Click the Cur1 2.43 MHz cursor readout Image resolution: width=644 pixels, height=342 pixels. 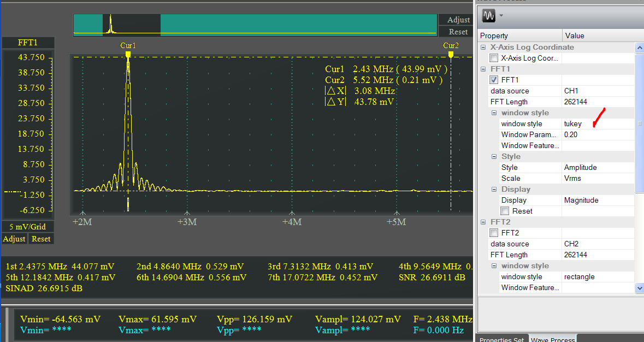tap(386, 69)
